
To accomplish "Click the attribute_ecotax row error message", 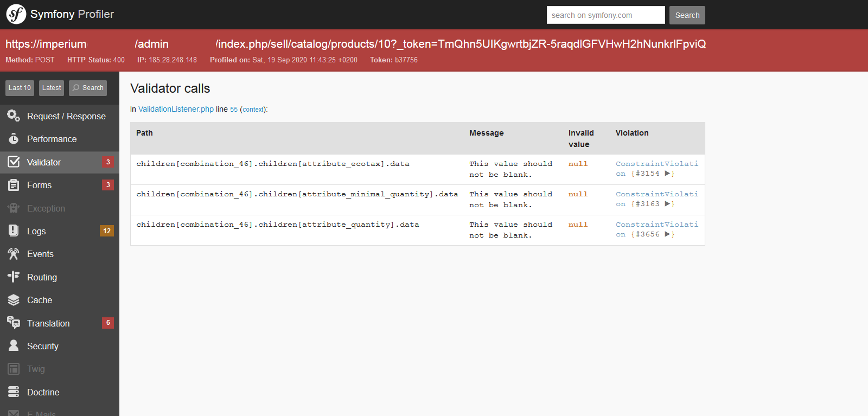I will point(511,169).
